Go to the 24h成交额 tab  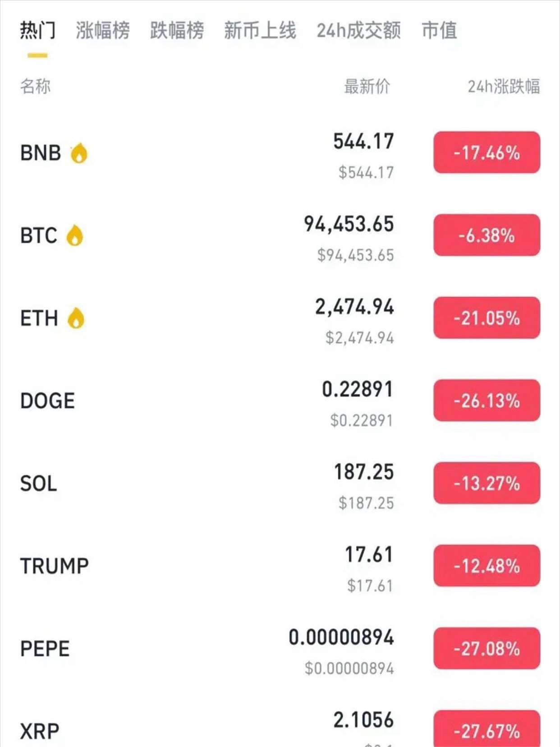coord(358,31)
